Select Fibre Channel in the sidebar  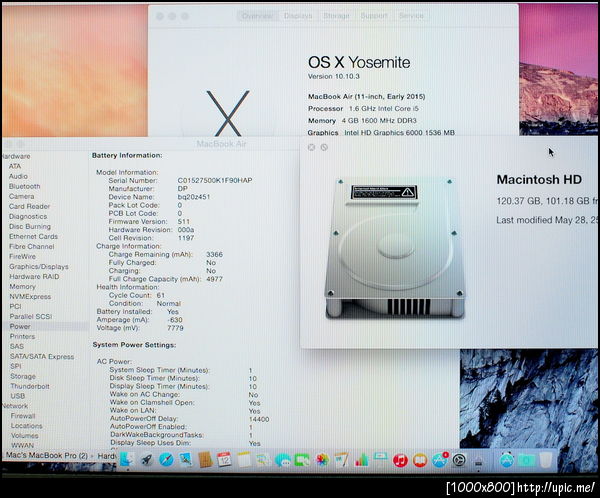(32, 247)
